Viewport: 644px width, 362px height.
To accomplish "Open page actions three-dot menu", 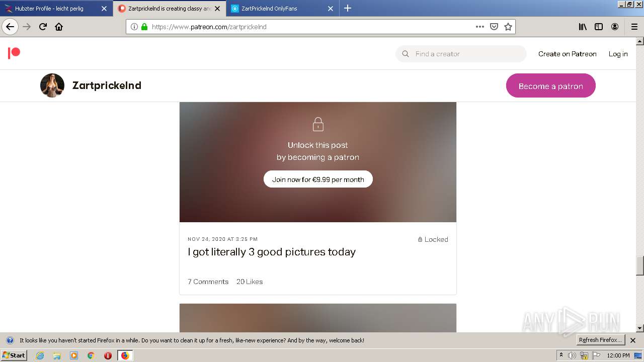I will (x=479, y=27).
